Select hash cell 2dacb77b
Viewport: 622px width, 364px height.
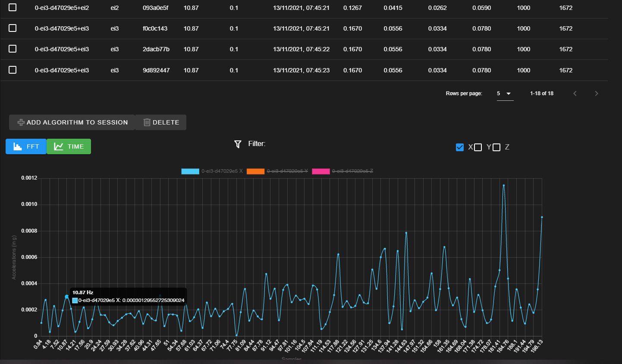[x=156, y=49]
